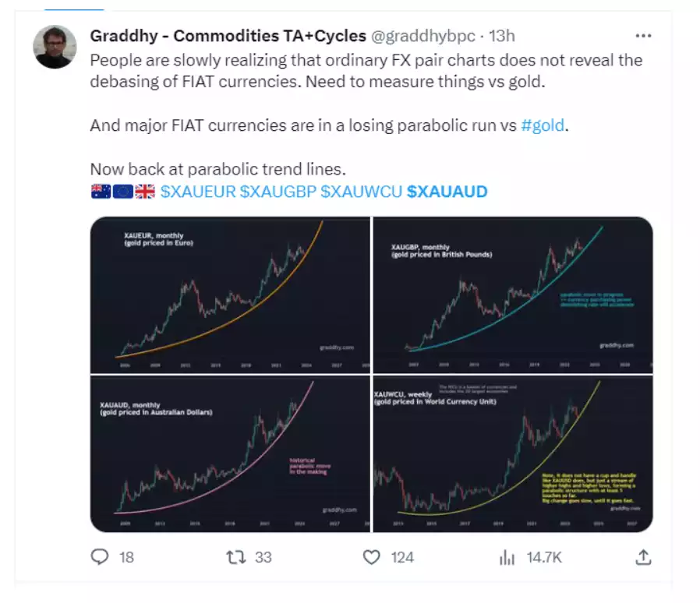Click the $XAUEUR cashtag

pos(198,191)
